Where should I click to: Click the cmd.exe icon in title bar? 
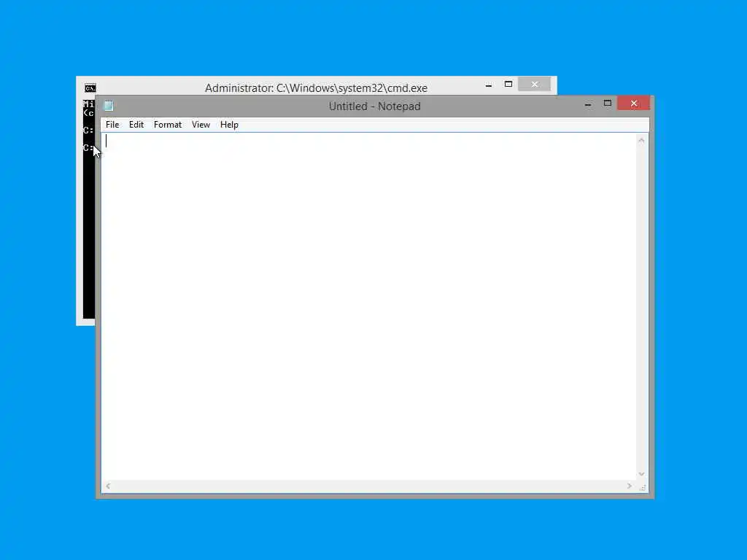click(x=90, y=88)
